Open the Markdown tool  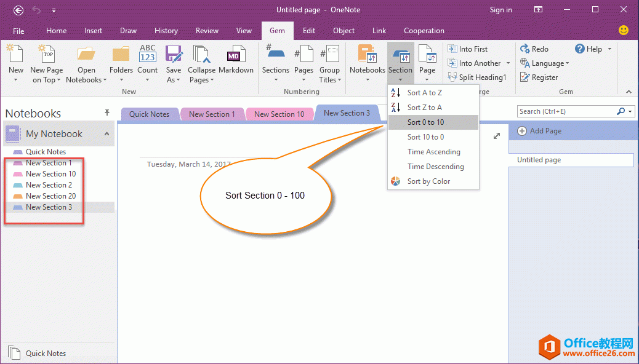pos(236,61)
